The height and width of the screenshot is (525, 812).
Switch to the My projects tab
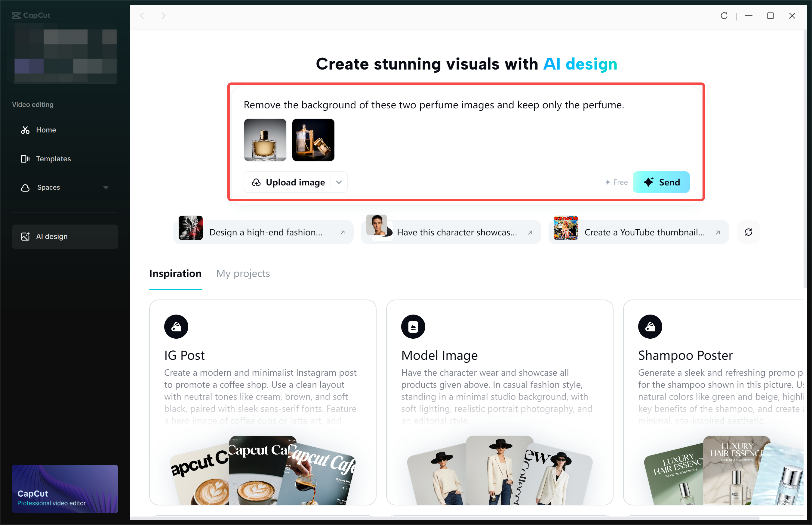coord(243,273)
